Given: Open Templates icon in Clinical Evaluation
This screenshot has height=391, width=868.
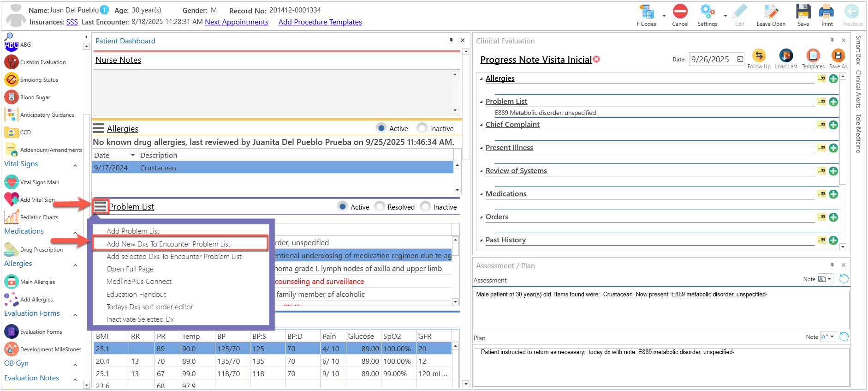Looking at the screenshot, I should (813, 56).
